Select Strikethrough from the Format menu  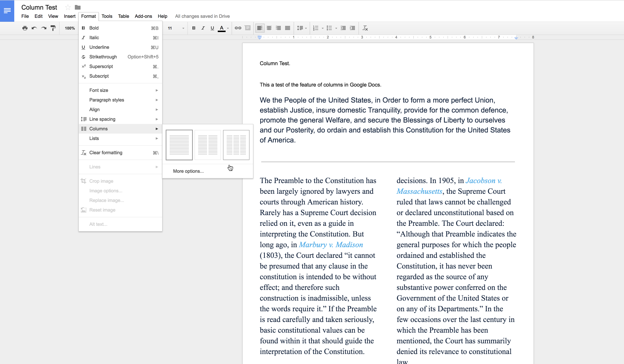click(x=103, y=57)
